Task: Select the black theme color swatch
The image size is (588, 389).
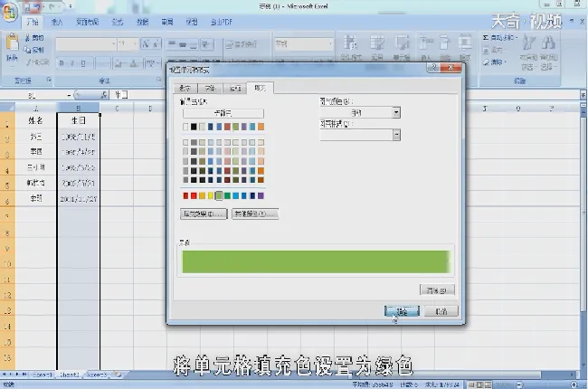Action: (194, 127)
